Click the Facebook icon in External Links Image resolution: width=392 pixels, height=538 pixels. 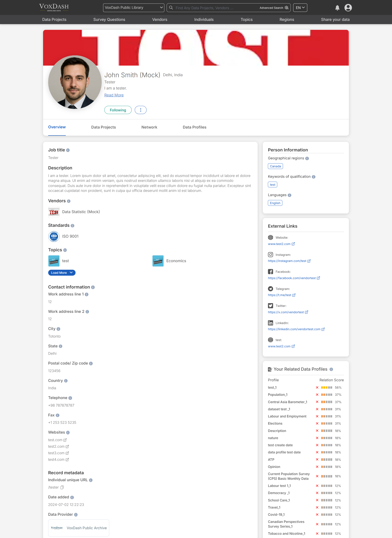pos(271,271)
